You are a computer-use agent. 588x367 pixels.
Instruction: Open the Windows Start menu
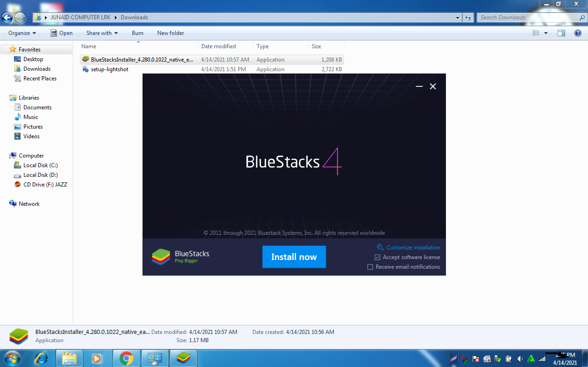(x=12, y=358)
